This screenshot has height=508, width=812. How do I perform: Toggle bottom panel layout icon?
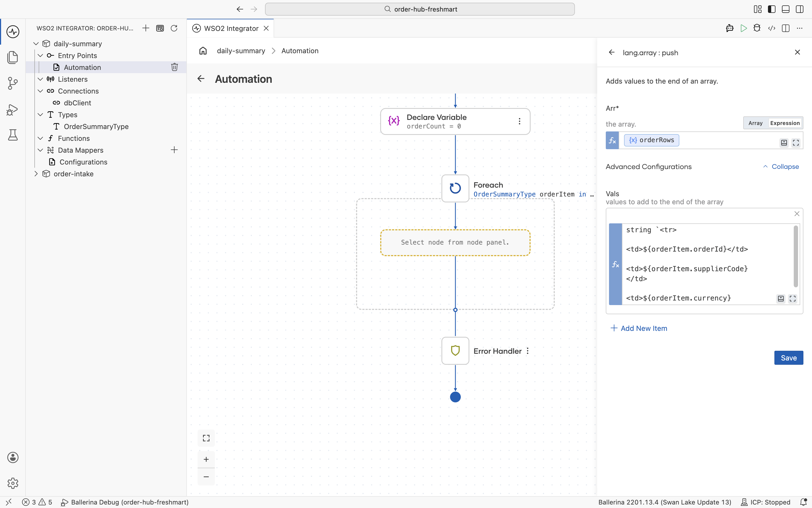785,9
